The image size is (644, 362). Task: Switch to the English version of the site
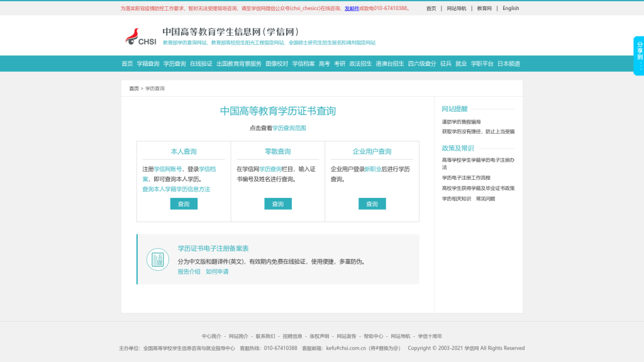(511, 8)
